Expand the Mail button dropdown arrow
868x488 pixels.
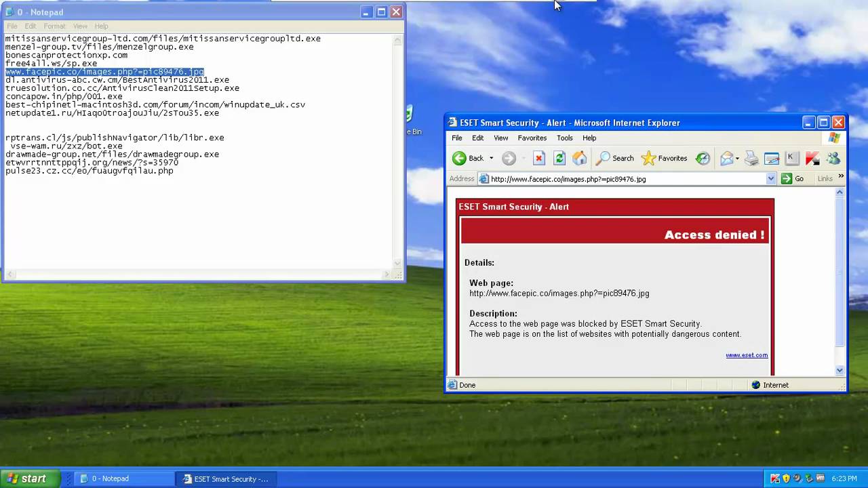(737, 159)
